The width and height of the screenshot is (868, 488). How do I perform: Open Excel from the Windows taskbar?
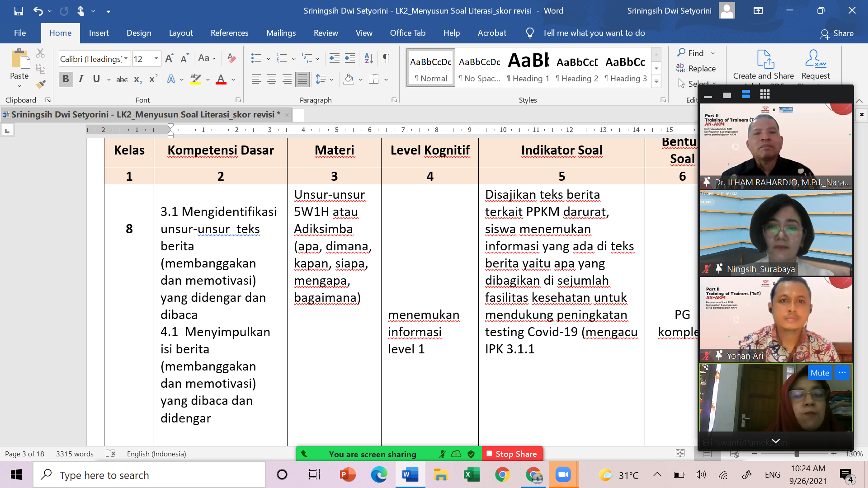[472, 475]
